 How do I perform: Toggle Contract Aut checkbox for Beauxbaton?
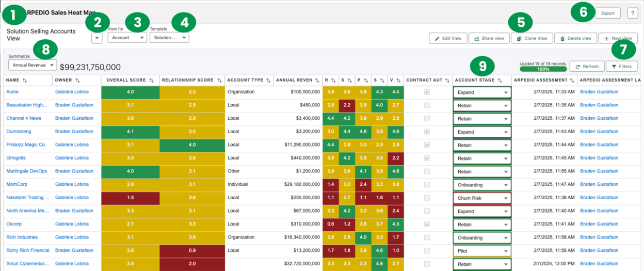pos(427,105)
